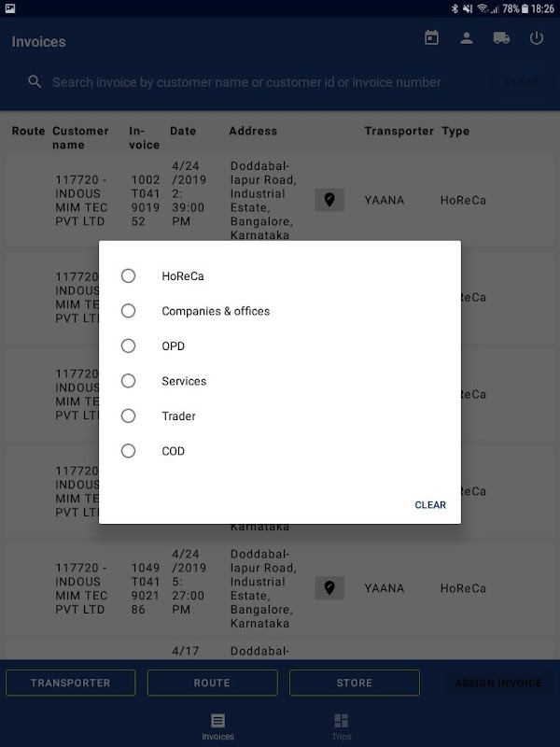Open the Store filter
560x747 pixels.
[355, 683]
